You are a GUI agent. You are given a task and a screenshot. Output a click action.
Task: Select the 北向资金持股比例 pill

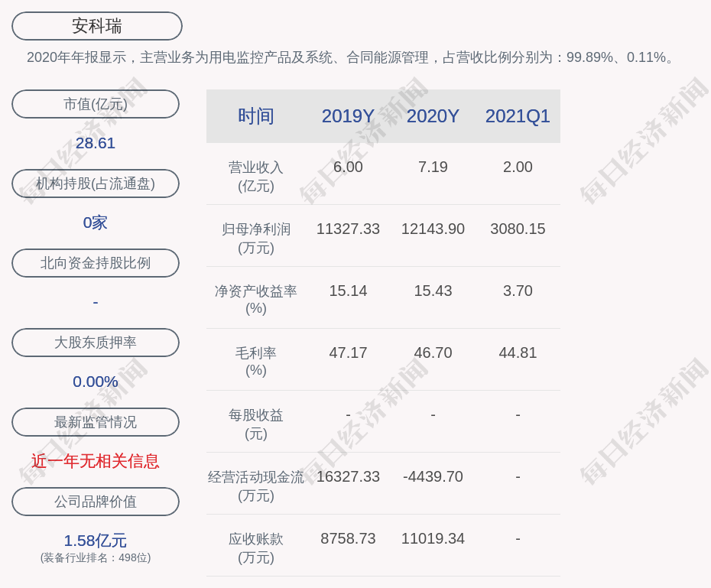[96, 263]
